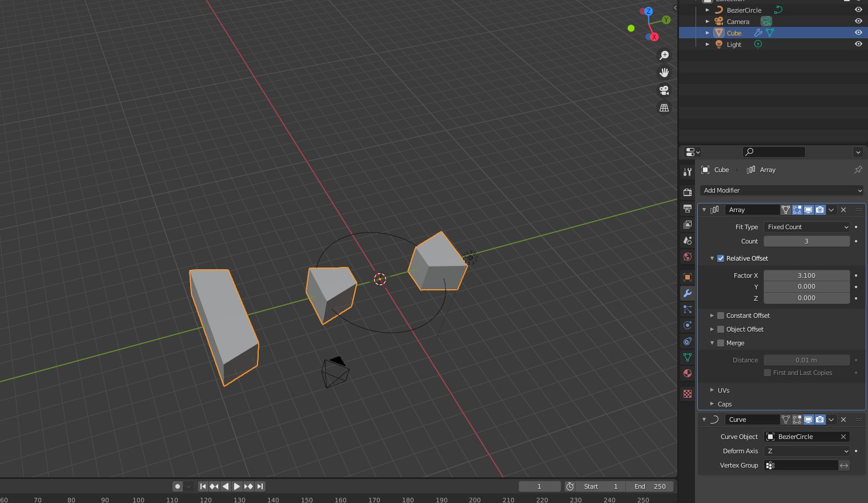Open the Tool properties tab
868x503 pixels.
pyautogui.click(x=688, y=172)
